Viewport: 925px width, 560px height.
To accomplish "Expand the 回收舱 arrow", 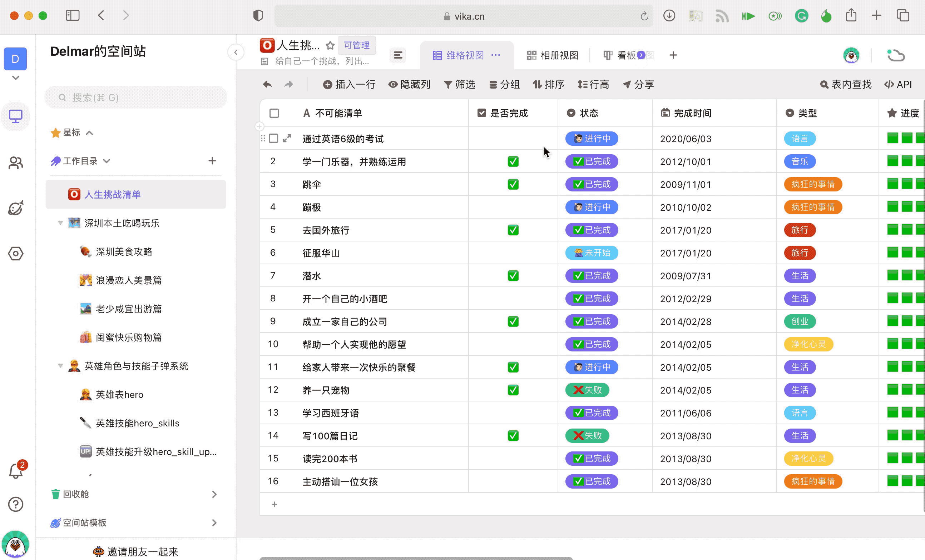I will pos(214,494).
